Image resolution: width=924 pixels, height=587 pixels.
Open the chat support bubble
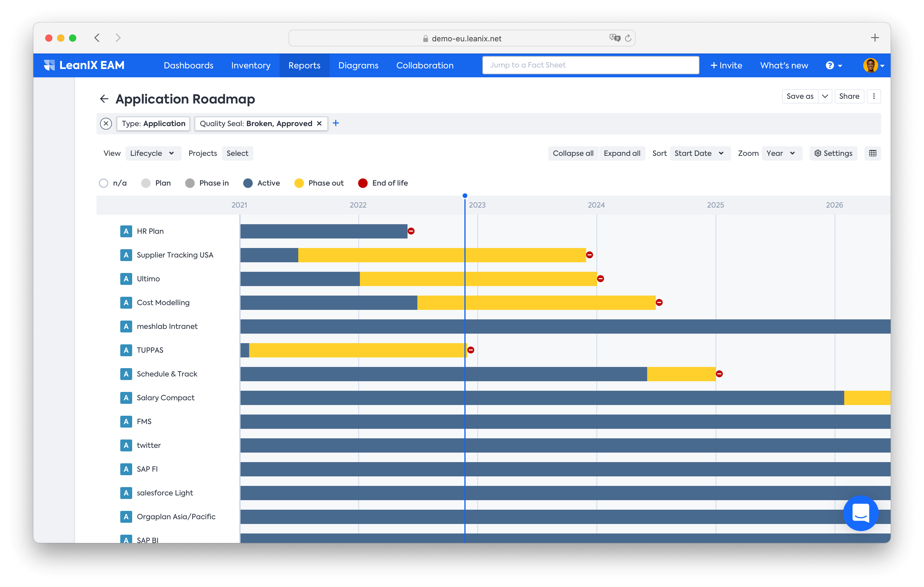tap(861, 513)
